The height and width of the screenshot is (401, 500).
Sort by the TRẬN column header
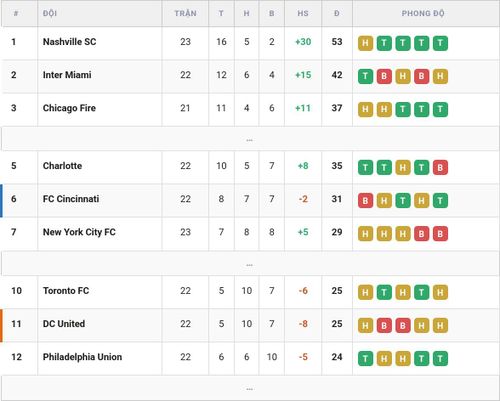pyautogui.click(x=185, y=13)
